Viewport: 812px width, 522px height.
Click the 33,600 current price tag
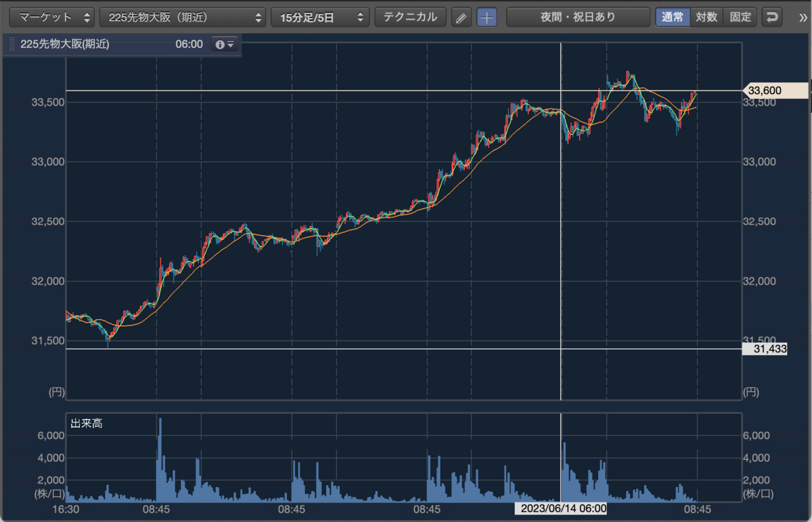coord(775,90)
